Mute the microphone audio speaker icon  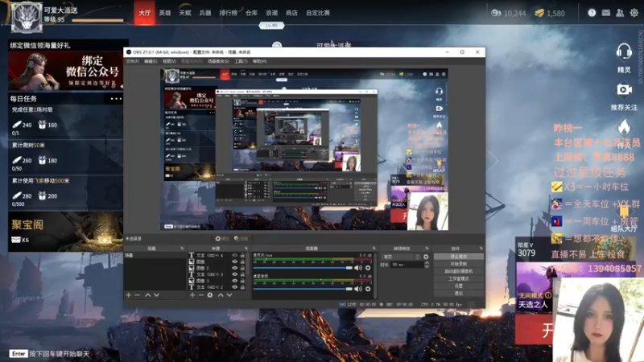357,268
